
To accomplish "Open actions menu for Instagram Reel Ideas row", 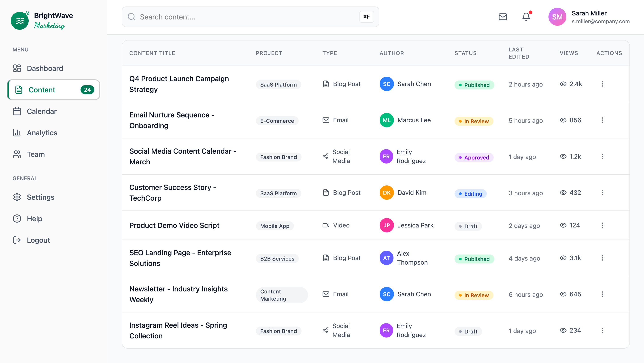I will click(x=602, y=331).
